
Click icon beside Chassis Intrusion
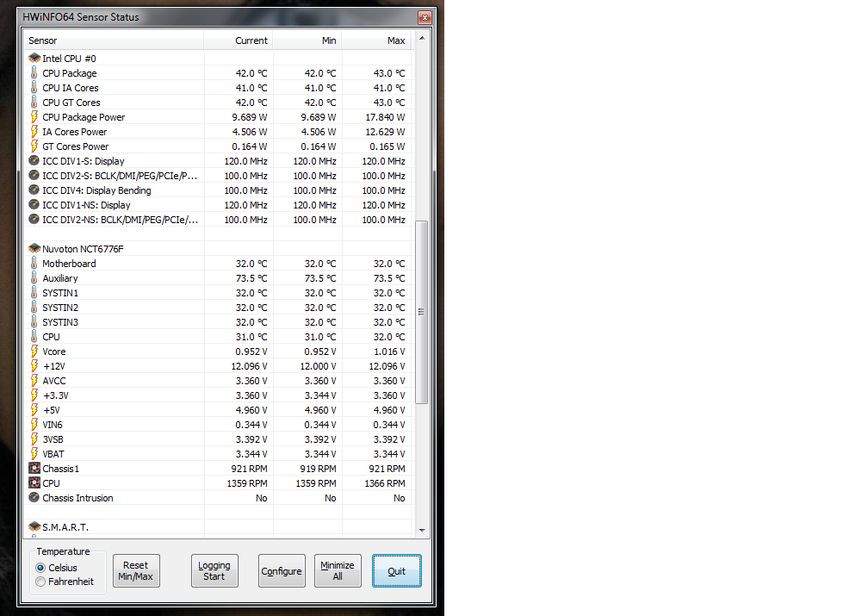34,497
